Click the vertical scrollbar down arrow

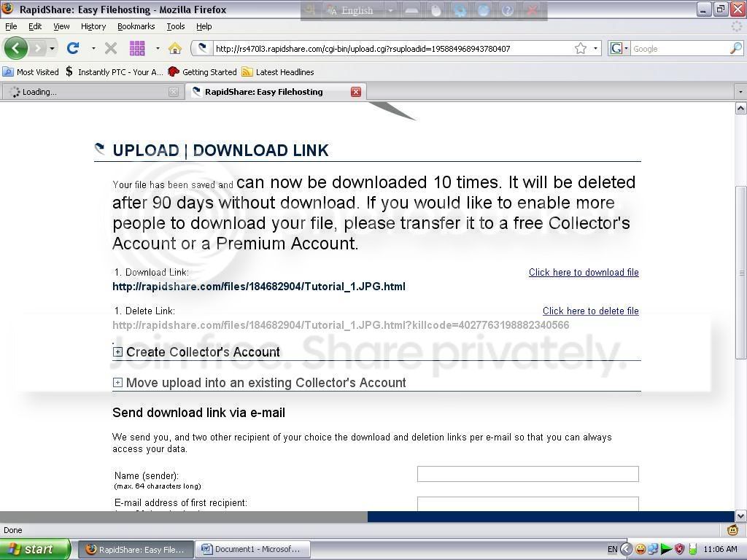tap(740, 516)
